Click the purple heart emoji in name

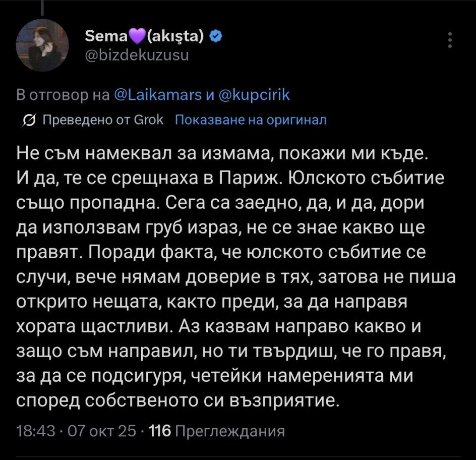[123, 36]
